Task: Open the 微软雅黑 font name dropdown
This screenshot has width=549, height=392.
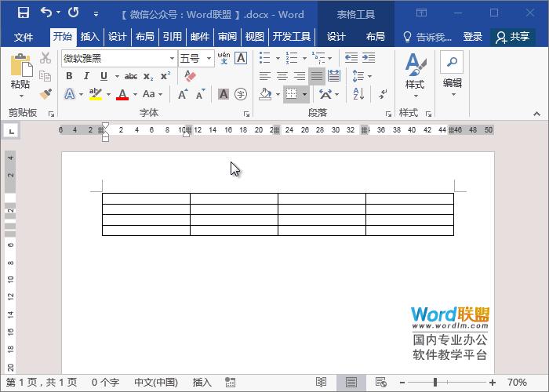Action: pos(172,59)
